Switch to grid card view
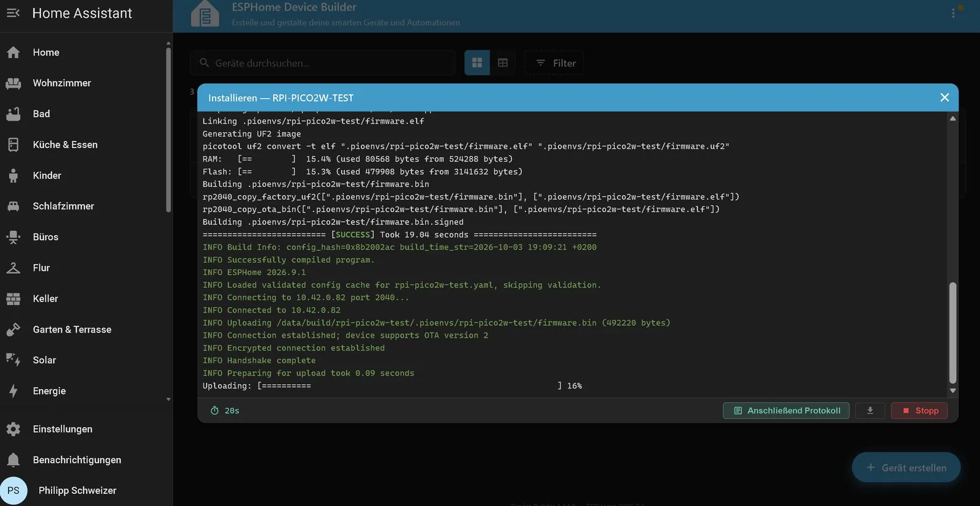 [477, 63]
